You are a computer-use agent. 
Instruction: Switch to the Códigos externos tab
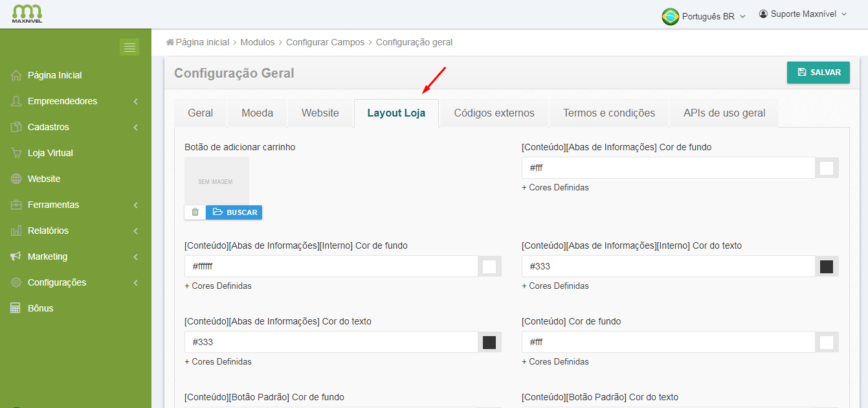coord(494,113)
